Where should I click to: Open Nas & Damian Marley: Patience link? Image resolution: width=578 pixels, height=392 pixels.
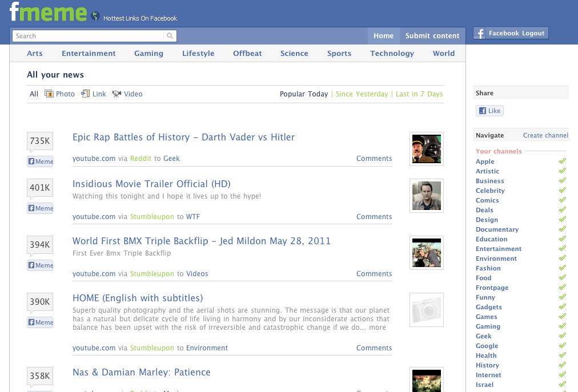(142, 372)
